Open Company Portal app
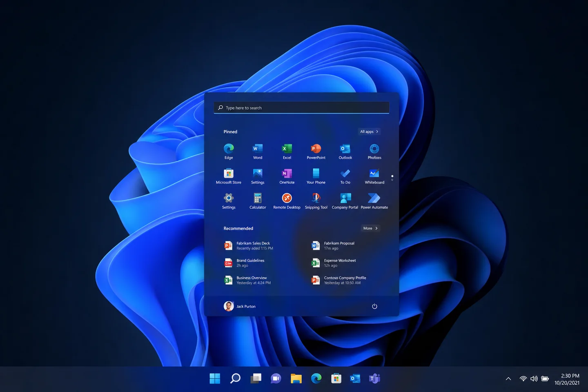Image resolution: width=588 pixels, height=392 pixels. click(345, 201)
